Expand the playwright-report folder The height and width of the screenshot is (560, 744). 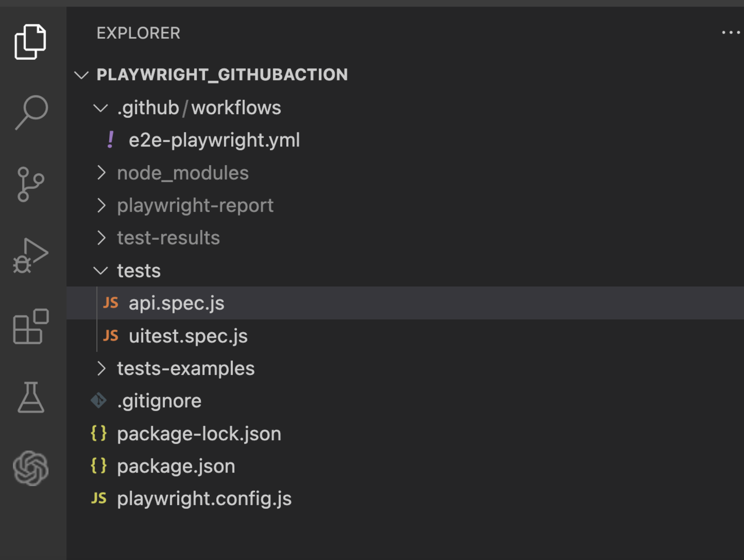(x=101, y=205)
